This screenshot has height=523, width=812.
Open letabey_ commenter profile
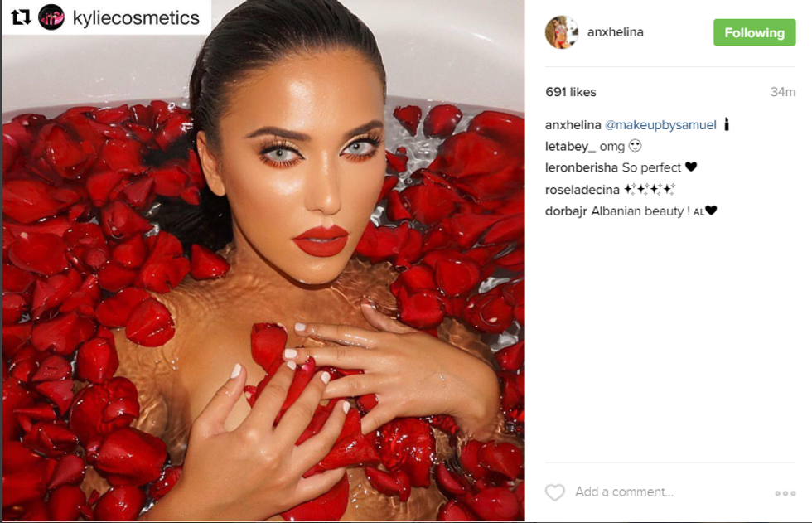point(570,147)
